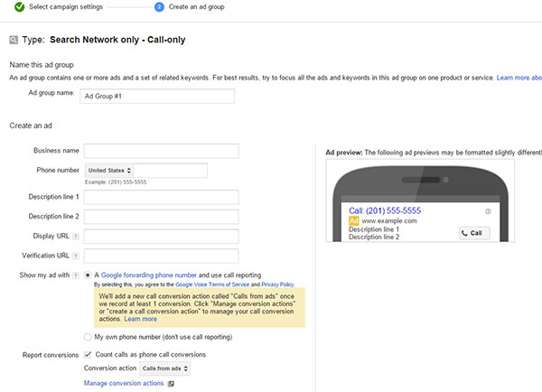Open the Calls from ads conversion dropdown
The width and height of the screenshot is (542, 392).
(x=165, y=369)
